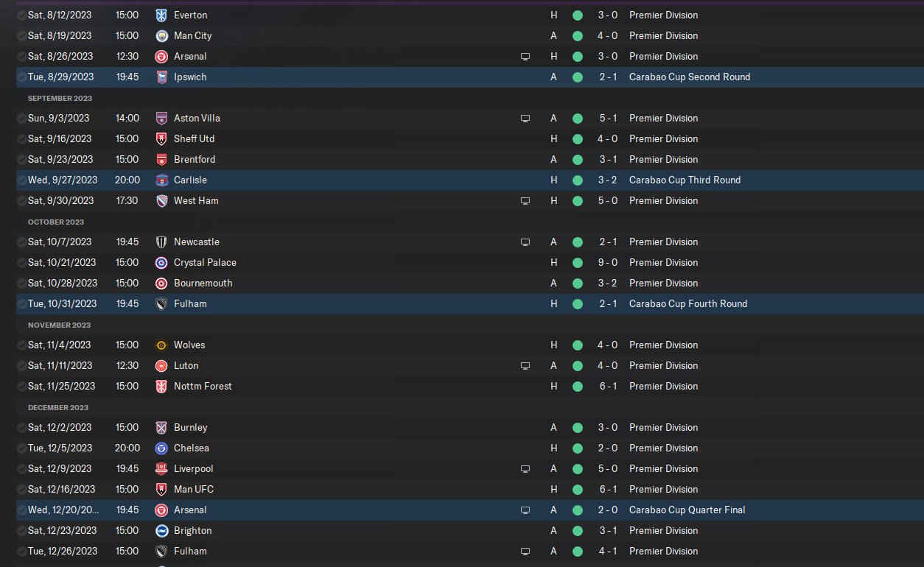Click the date Sat, 10/7/2023
Screen dimensions: 924x567
(60, 242)
